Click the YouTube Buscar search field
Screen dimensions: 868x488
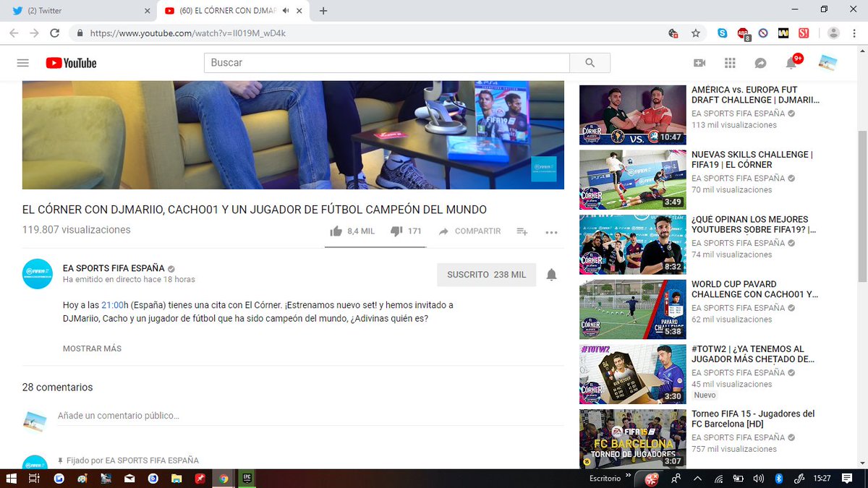tap(387, 63)
